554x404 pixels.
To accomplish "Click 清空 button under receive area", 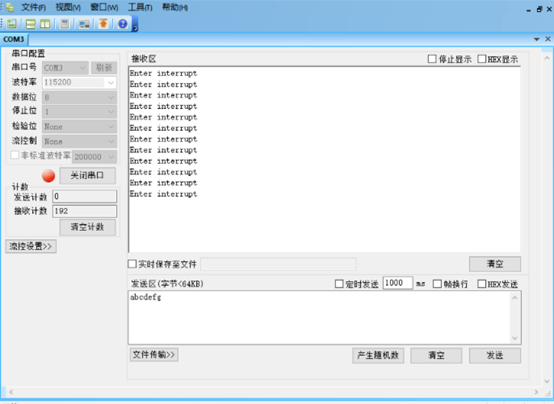I will (x=495, y=264).
